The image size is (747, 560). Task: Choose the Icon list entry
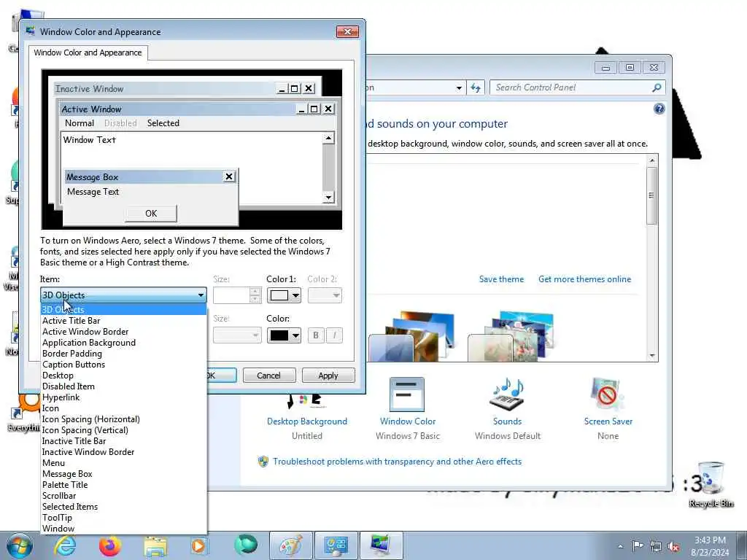pos(124,408)
